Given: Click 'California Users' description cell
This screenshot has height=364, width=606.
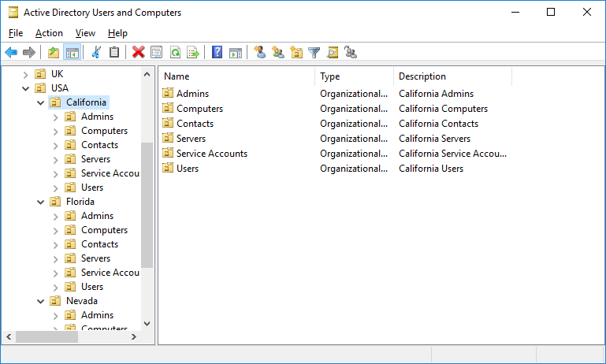Looking at the screenshot, I should pyautogui.click(x=431, y=169).
